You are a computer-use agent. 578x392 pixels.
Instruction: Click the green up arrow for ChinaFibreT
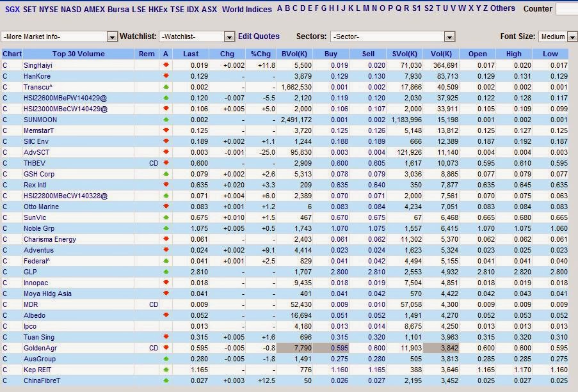point(166,380)
